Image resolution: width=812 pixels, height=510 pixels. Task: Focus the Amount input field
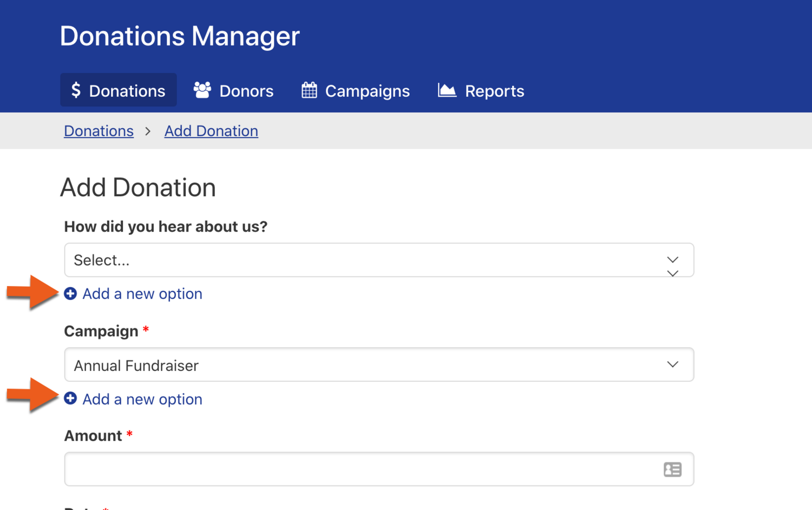[x=357, y=469]
